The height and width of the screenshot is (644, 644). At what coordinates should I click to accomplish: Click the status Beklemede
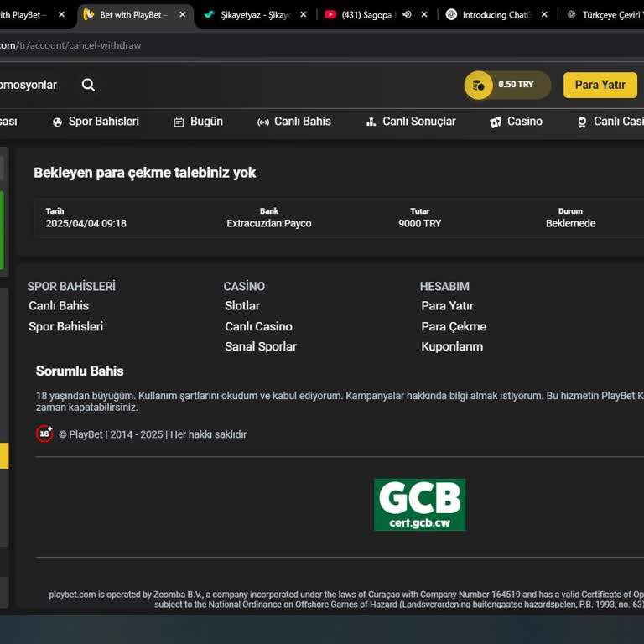[570, 223]
